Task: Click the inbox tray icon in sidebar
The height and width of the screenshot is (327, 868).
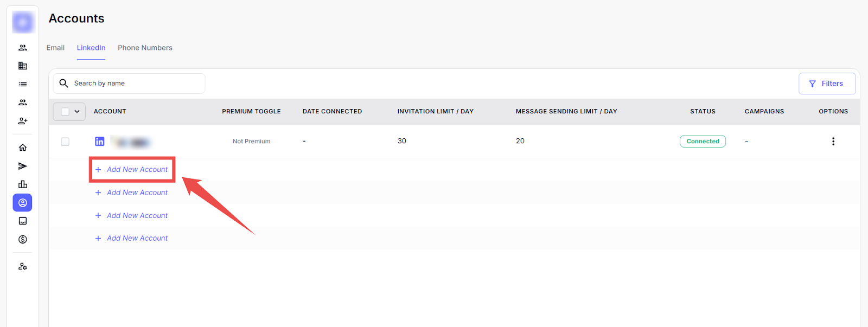Action: click(23, 221)
